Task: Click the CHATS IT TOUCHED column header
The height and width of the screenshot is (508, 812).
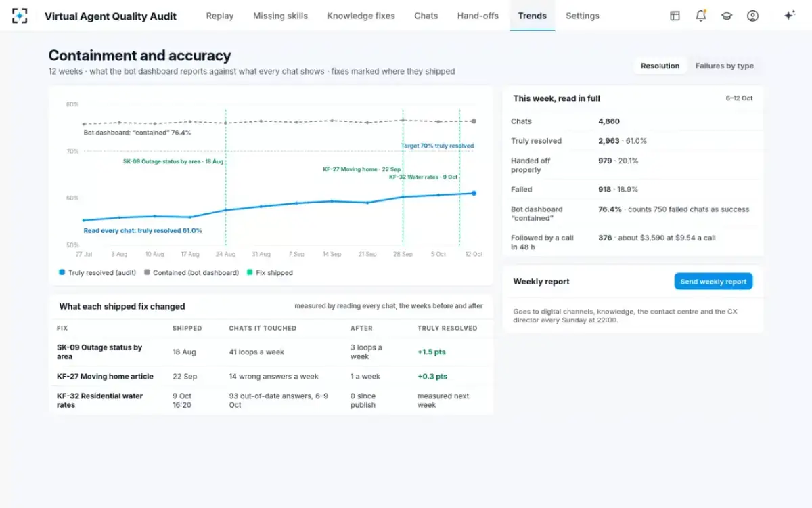Action: [263, 328]
